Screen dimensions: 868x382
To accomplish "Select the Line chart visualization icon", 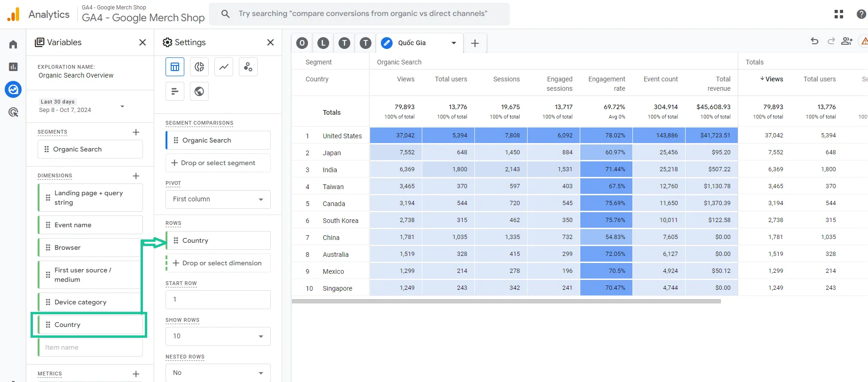I will point(224,67).
